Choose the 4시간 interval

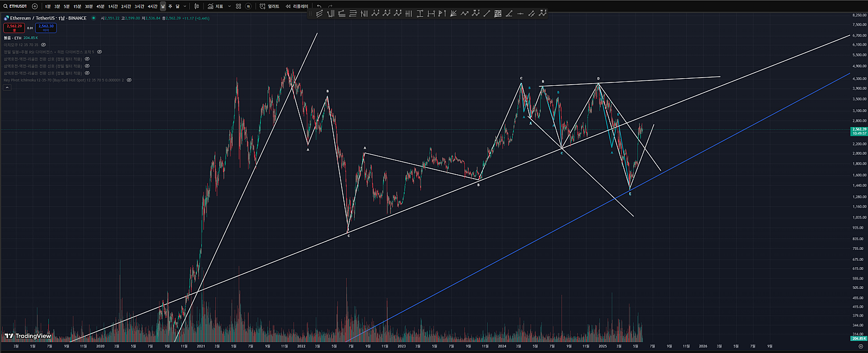pos(152,7)
